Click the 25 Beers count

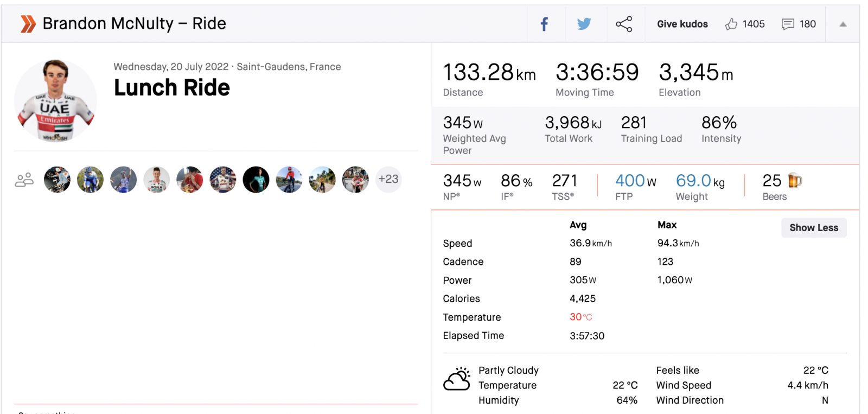point(772,181)
